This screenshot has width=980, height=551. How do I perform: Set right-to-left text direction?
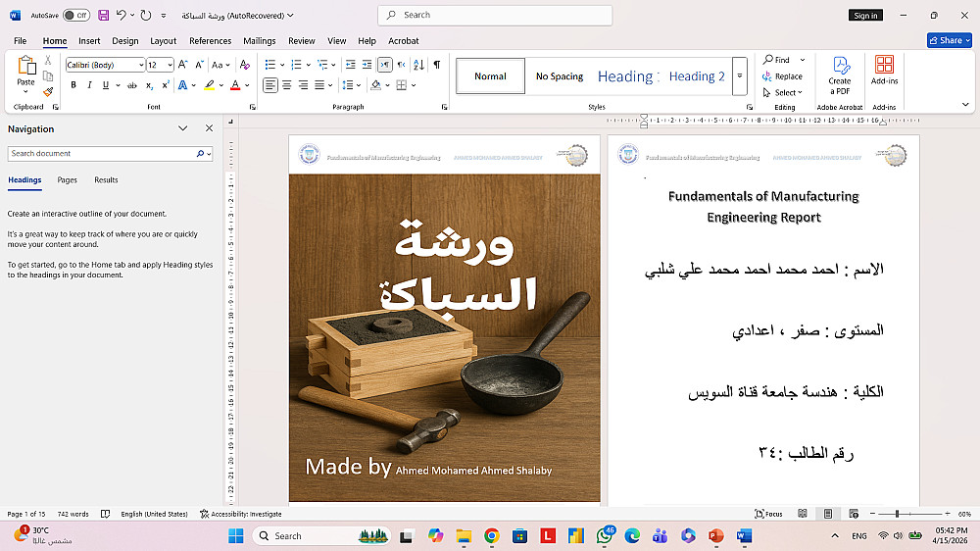[x=401, y=65]
